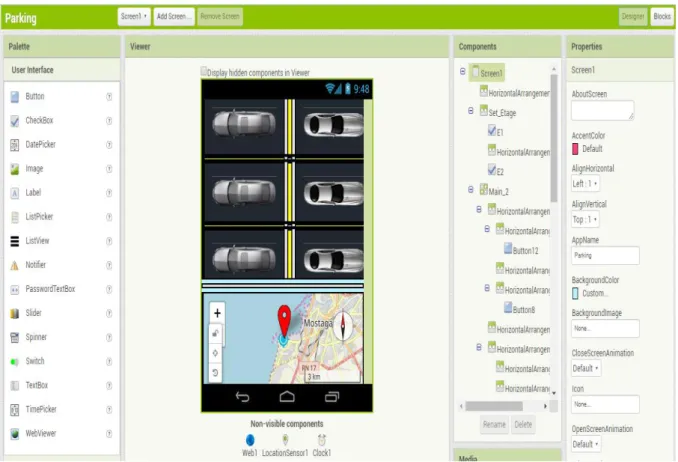The image size is (678, 462).
Task: Collapse arrangement containing Button8
Action: [x=487, y=288]
